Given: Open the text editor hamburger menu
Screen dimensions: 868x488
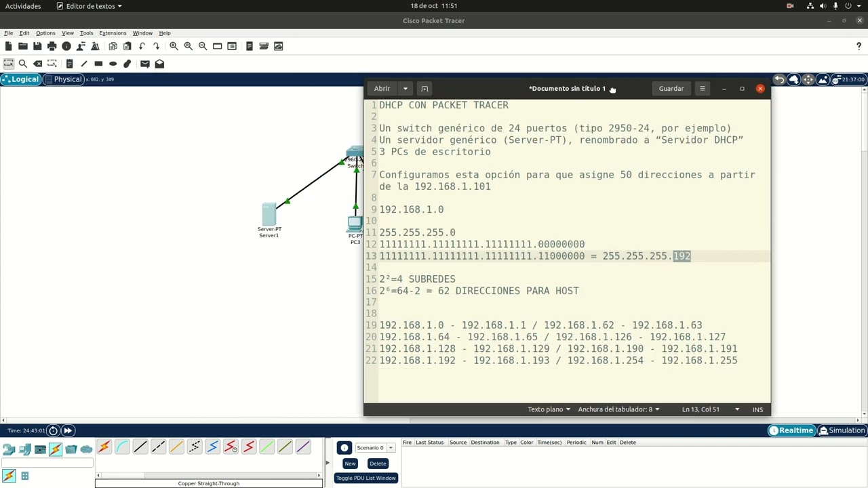Looking at the screenshot, I should click(703, 89).
